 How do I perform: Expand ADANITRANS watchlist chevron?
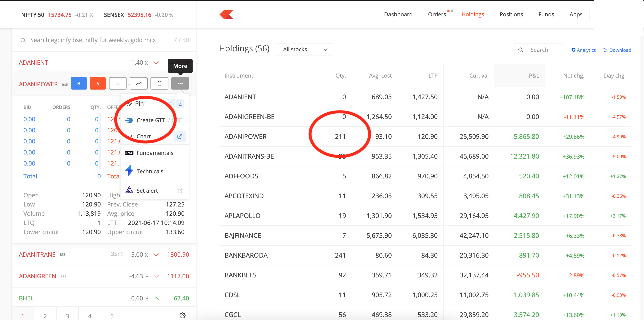coord(156,255)
